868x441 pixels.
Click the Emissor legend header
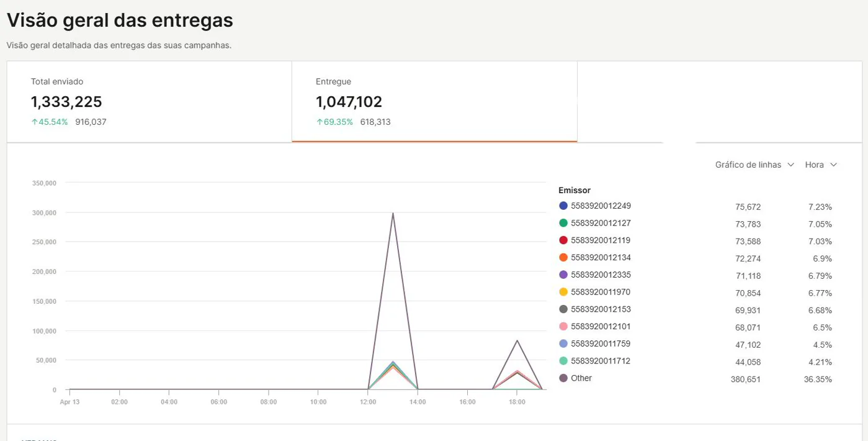click(575, 190)
